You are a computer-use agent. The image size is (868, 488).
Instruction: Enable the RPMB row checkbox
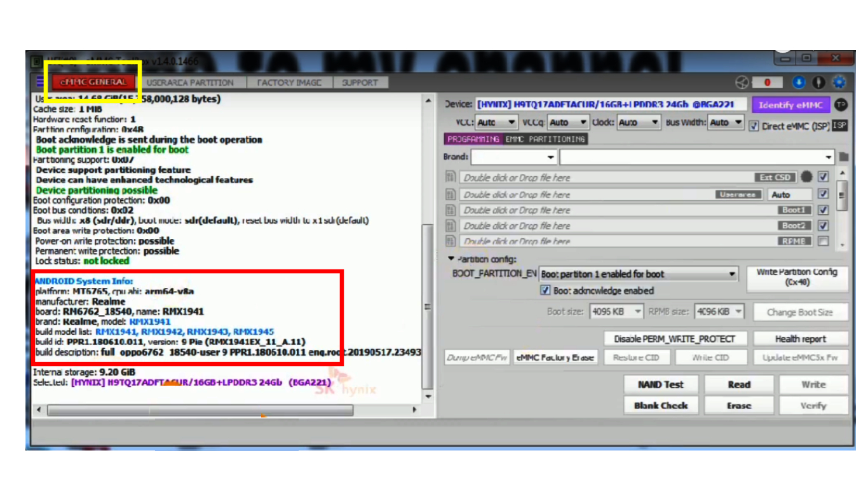point(824,241)
